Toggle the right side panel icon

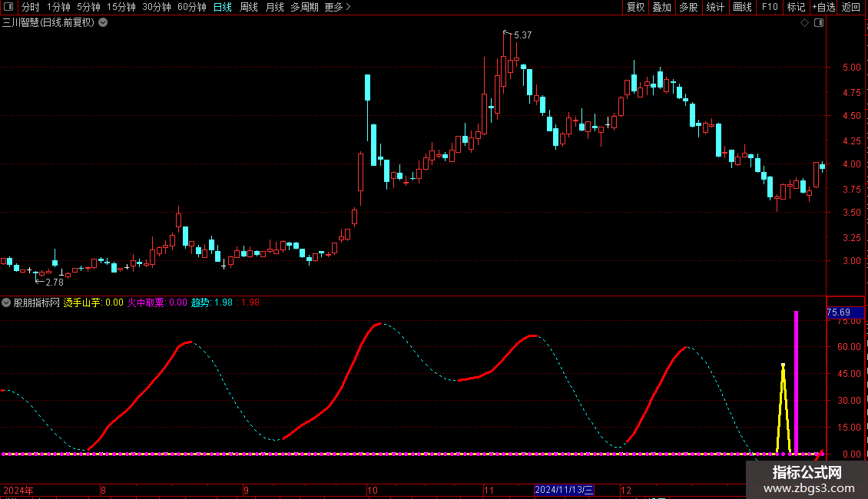coord(819,23)
